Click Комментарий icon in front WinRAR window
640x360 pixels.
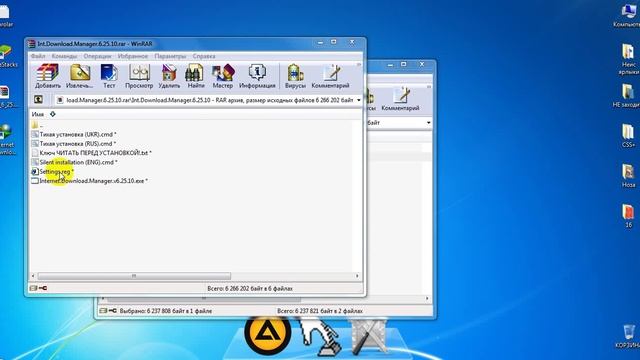(330, 76)
